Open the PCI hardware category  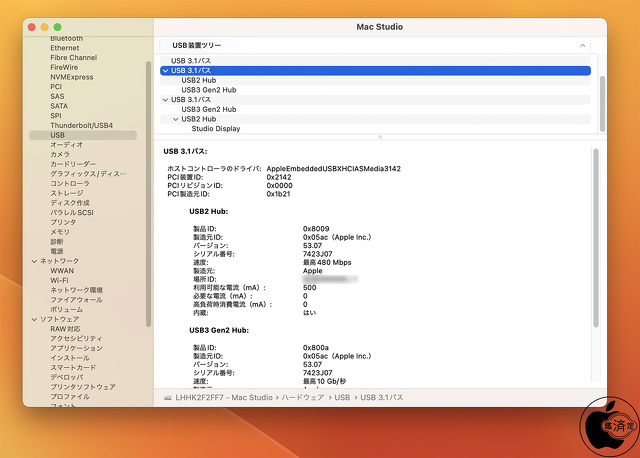pos(56,87)
